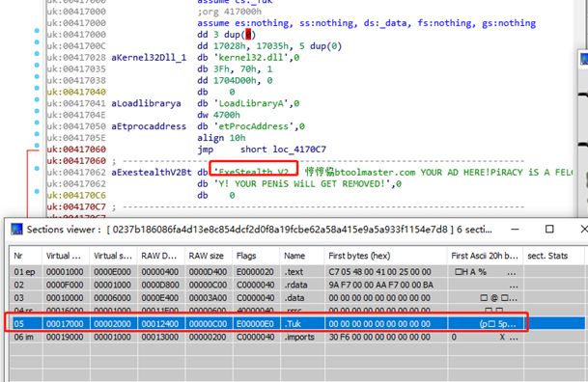The image size is (588, 382).
Task: Select the .data section row
Action: pyautogui.click(x=296, y=298)
